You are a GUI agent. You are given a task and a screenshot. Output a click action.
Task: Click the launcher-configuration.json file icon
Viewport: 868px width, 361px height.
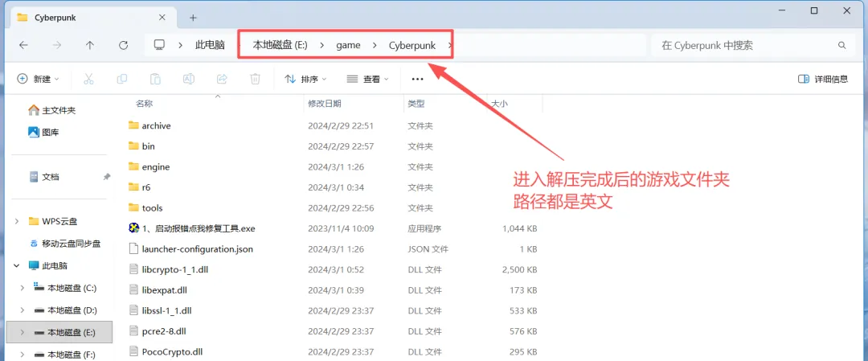(x=133, y=248)
